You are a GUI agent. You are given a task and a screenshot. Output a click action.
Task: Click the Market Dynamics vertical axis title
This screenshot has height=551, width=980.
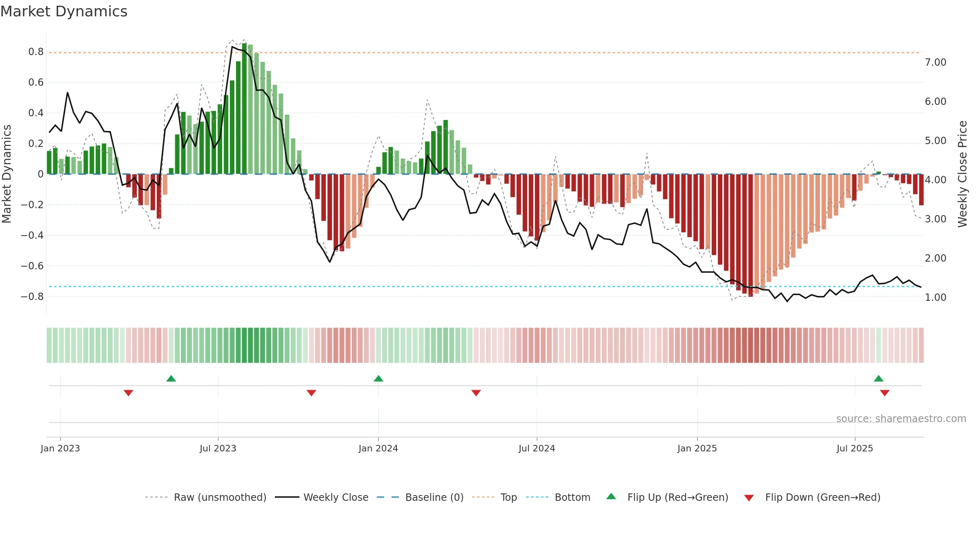[7, 174]
